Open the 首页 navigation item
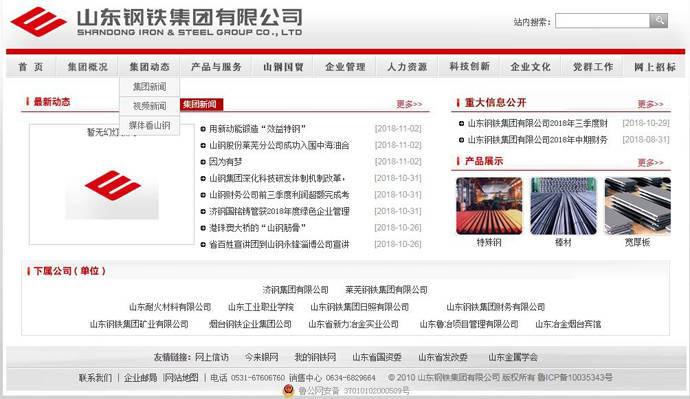Image resolution: width=690 pixels, height=399 pixels. point(31,67)
